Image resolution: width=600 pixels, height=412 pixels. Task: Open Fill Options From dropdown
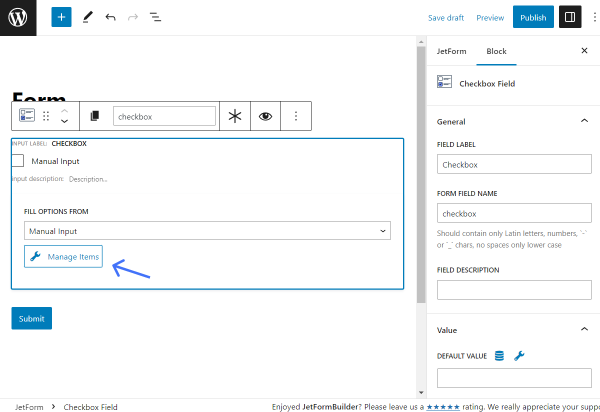pyautogui.click(x=207, y=231)
